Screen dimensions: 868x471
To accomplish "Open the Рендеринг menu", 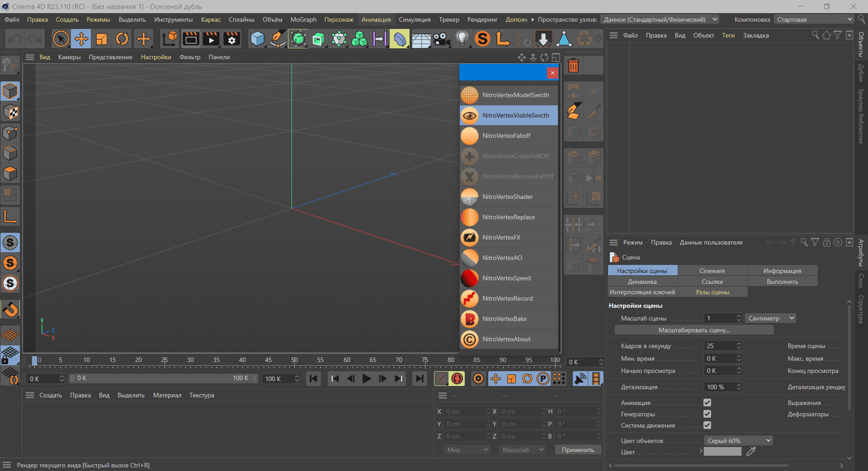I will tap(482, 19).
